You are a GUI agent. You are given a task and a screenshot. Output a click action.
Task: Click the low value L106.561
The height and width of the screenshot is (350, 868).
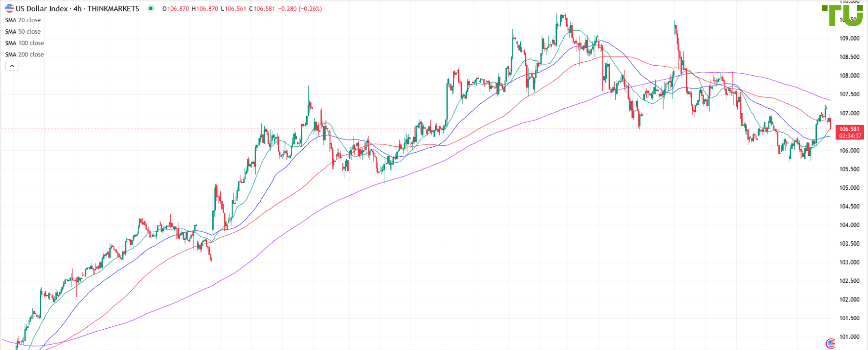(234, 9)
